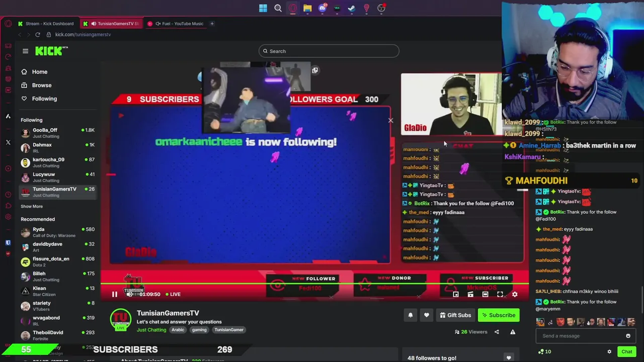Open wvagabond recommended channel
This screenshot has width=644, height=362.
point(57,320)
